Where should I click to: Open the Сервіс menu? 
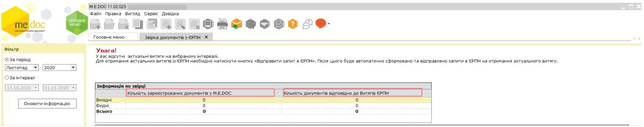click(151, 14)
